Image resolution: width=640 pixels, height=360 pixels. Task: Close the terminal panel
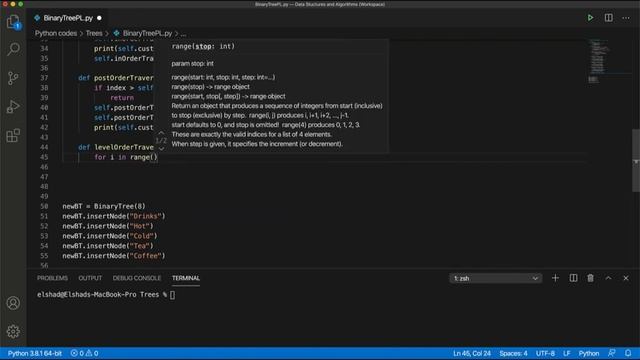click(x=626, y=278)
